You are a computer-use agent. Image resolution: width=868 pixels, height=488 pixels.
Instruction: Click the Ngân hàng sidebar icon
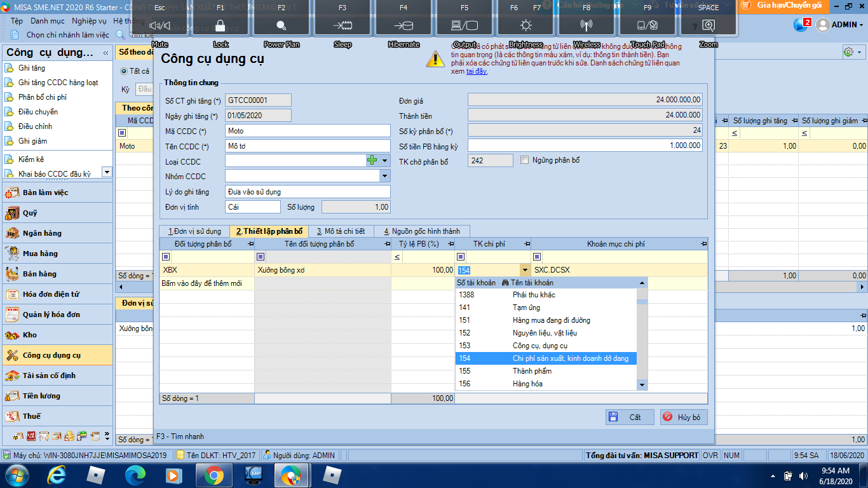pos(12,233)
